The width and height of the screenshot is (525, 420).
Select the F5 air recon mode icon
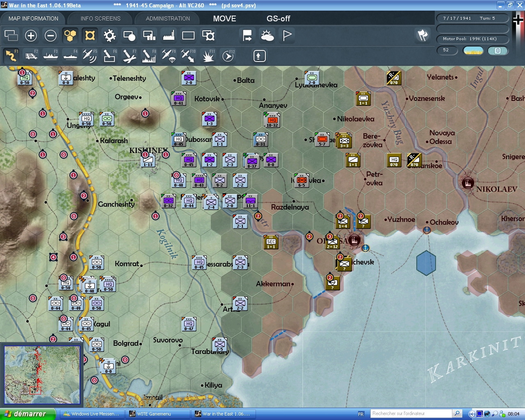89,56
